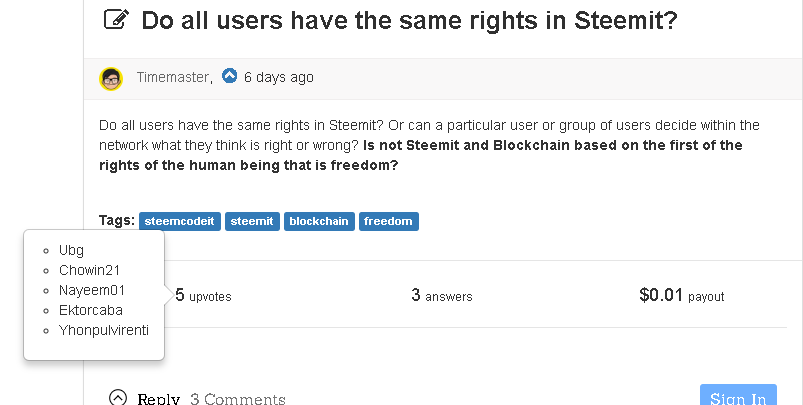Click the edit icon beside the question title
Viewport: 803px width, 405px height.
[x=116, y=20]
